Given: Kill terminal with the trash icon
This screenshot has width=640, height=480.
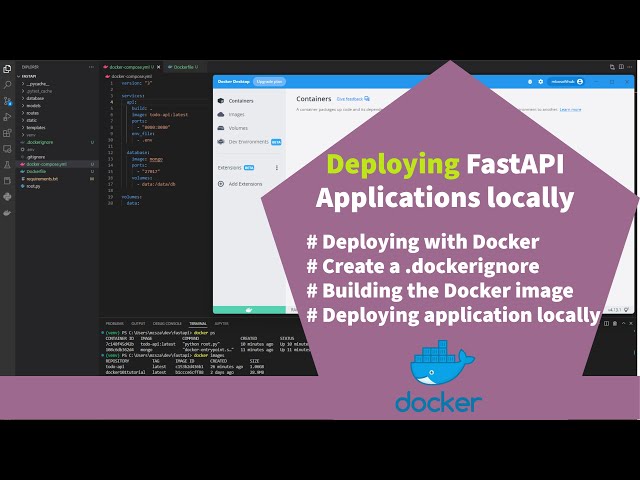Looking at the screenshot, I should (615, 323).
